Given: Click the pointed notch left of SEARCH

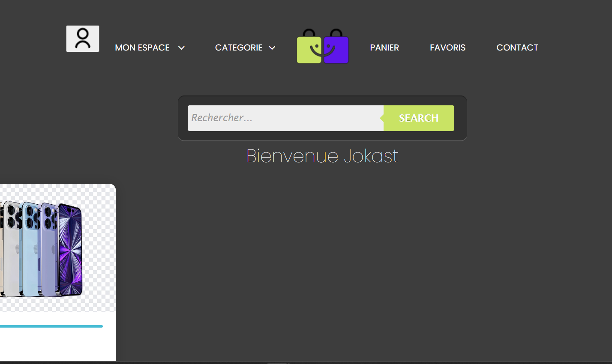Looking at the screenshot, I should pos(381,118).
